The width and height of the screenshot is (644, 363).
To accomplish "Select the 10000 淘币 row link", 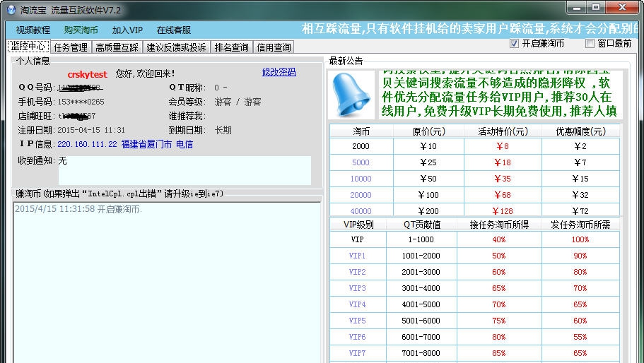I will click(361, 179).
